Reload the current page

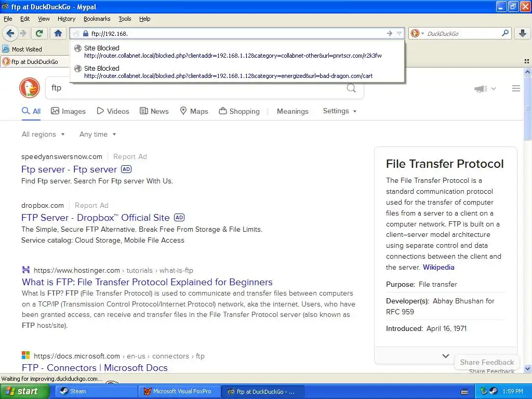pyautogui.click(x=39, y=33)
